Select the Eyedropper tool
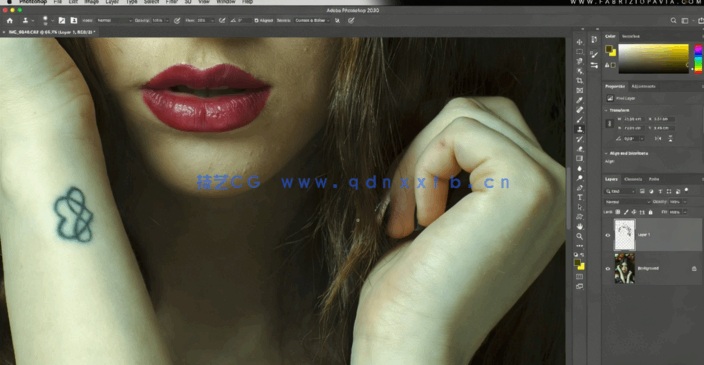The height and width of the screenshot is (365, 704). [x=580, y=100]
